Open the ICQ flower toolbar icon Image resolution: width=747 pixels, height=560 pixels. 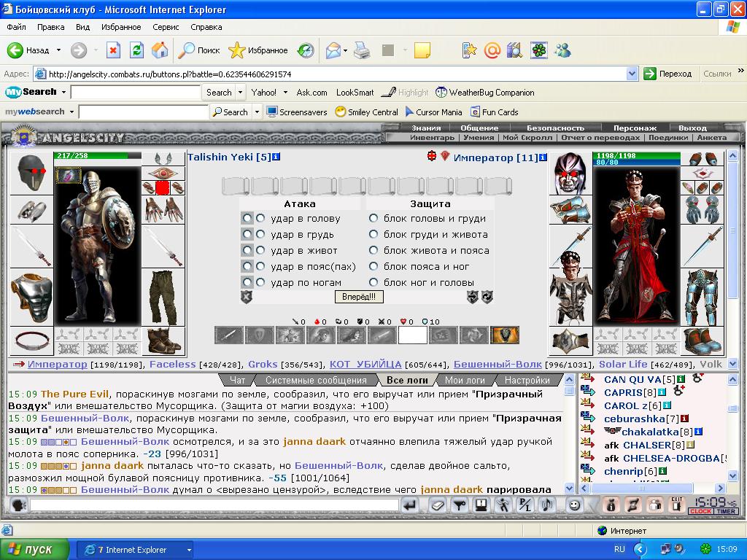tap(539, 50)
